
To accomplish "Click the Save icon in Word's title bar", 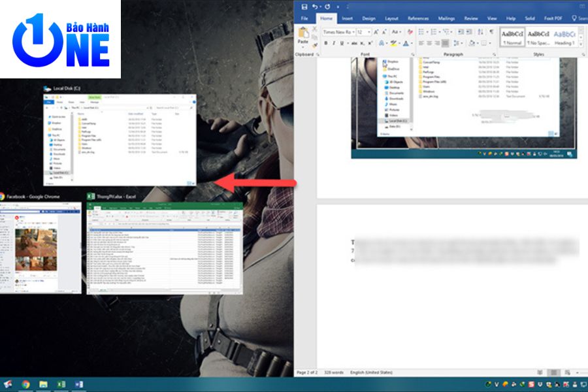I will (x=304, y=6).
